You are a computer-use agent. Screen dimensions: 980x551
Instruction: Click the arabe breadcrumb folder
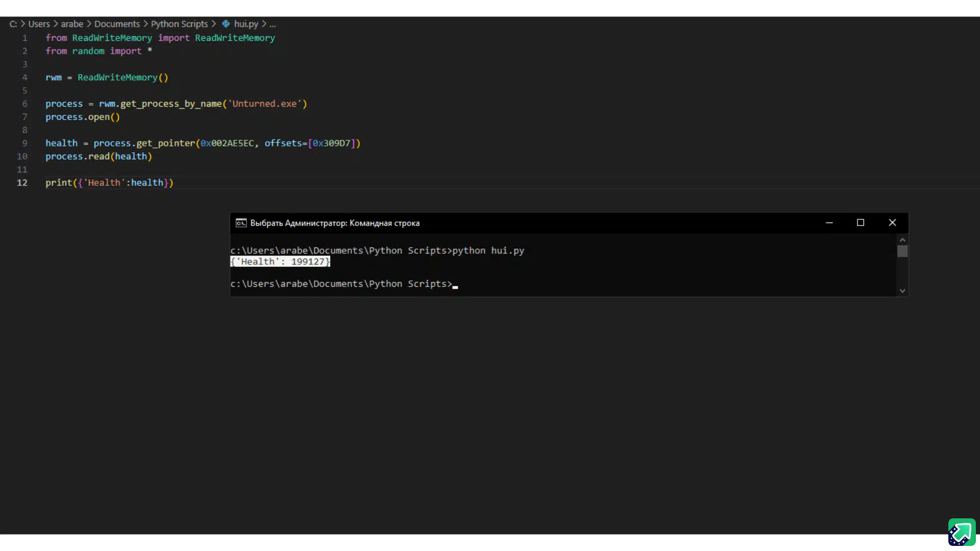pyautogui.click(x=72, y=24)
